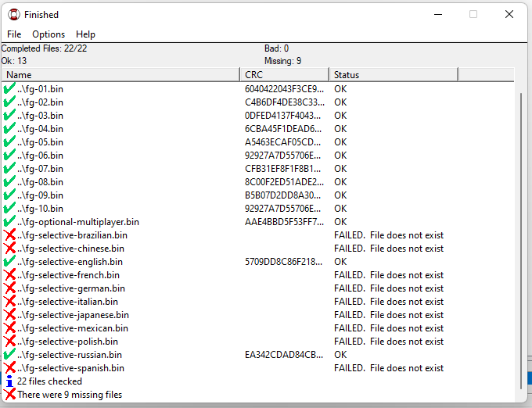Viewport: 532px width, 408px height.
Task: Click CRC value A5463ECAF05CD...
Action: (282, 142)
